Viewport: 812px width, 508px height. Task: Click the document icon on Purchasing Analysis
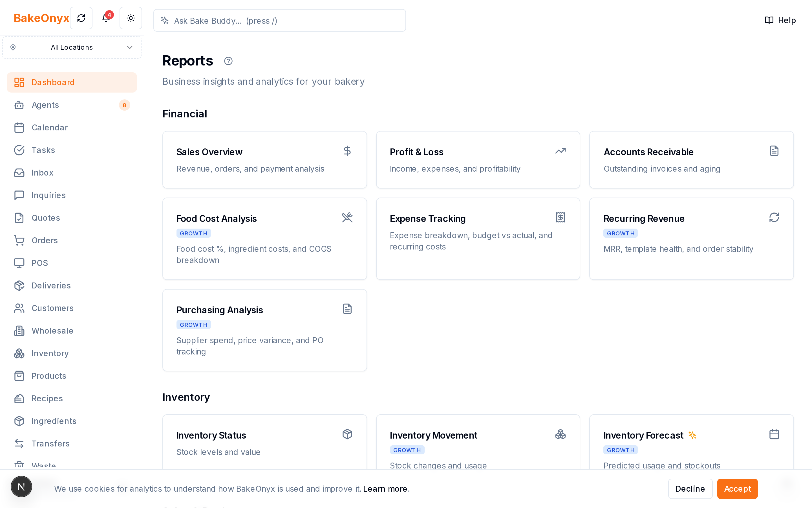pos(347,309)
